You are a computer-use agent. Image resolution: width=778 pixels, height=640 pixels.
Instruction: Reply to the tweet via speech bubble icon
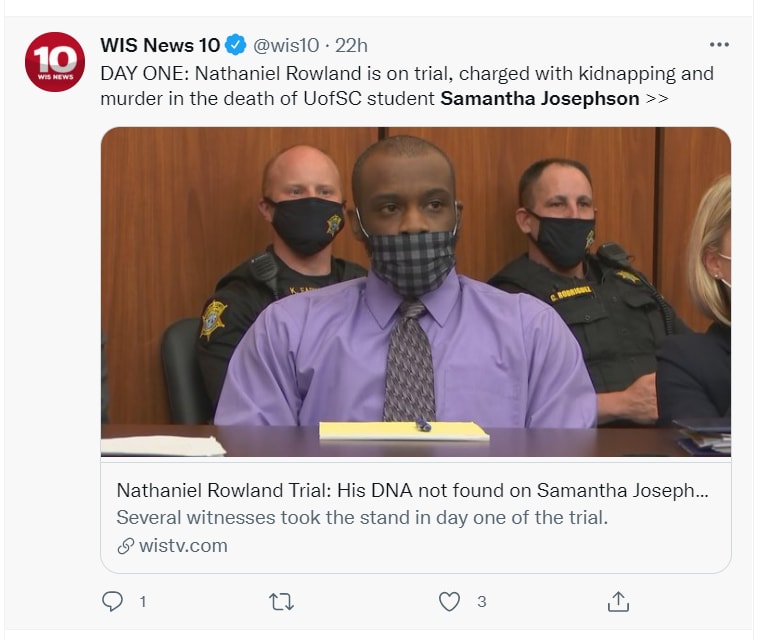tap(113, 601)
